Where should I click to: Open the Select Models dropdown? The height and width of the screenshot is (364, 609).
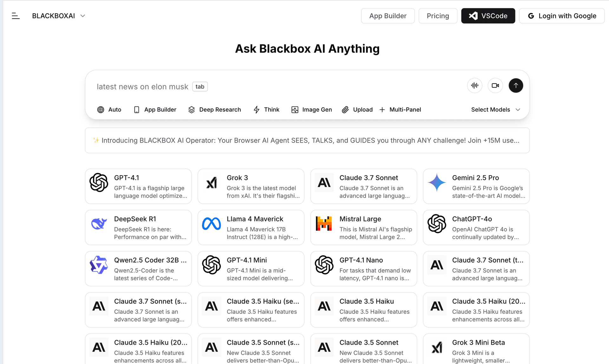click(495, 110)
